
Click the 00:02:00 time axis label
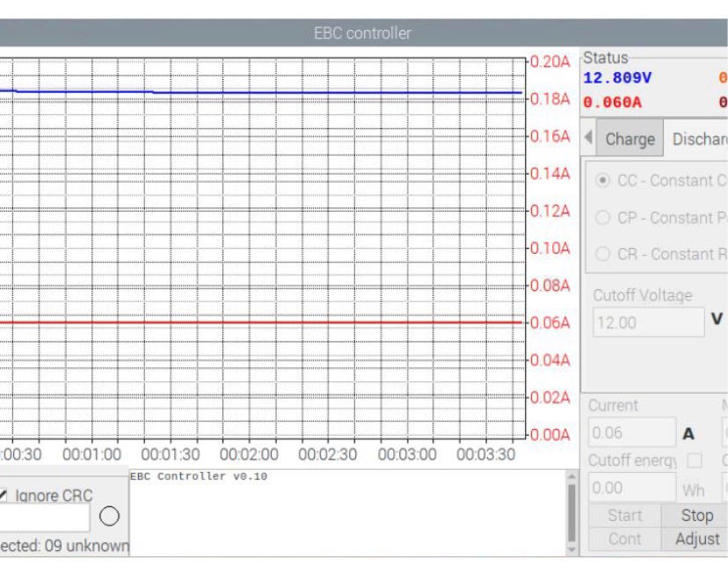[249, 454]
